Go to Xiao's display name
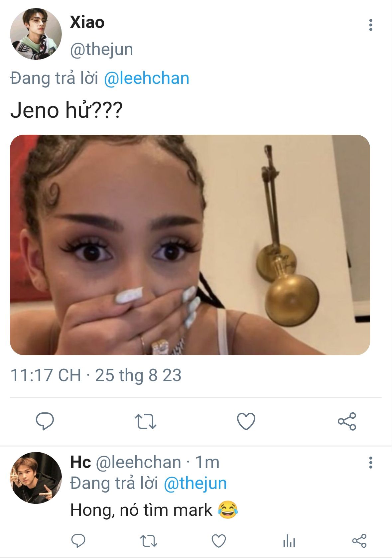This screenshot has height=558, width=392. coord(87,23)
